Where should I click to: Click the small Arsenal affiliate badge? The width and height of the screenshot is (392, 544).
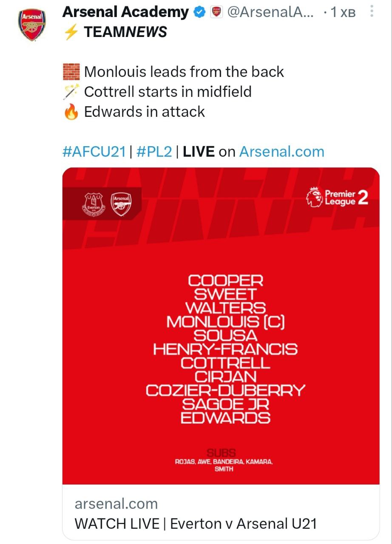click(x=216, y=13)
